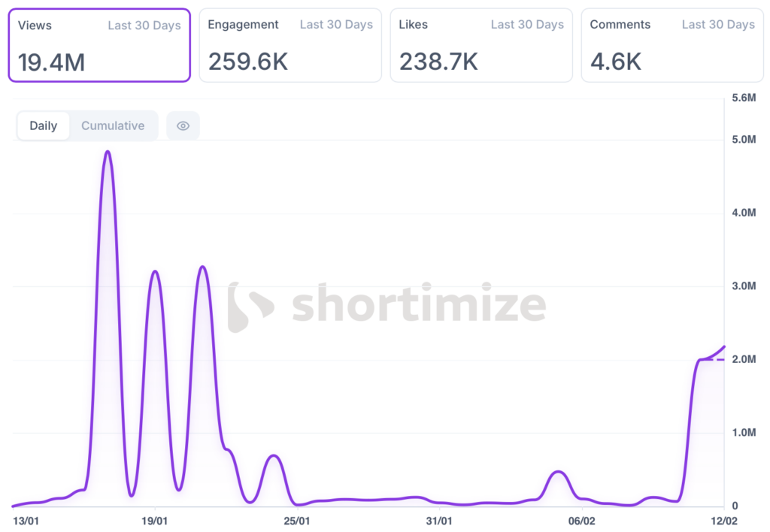The height and width of the screenshot is (532, 770).
Task: Switch chart to Cumulative view
Action: pos(113,126)
